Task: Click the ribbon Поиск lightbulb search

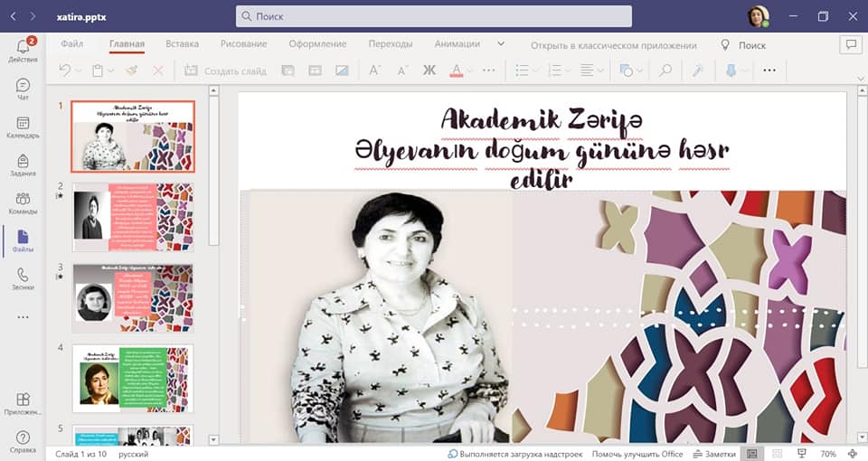Action: pos(743,45)
